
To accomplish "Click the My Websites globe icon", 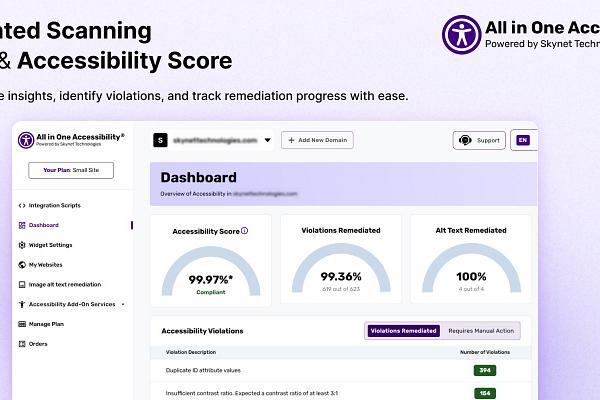I will (22, 265).
